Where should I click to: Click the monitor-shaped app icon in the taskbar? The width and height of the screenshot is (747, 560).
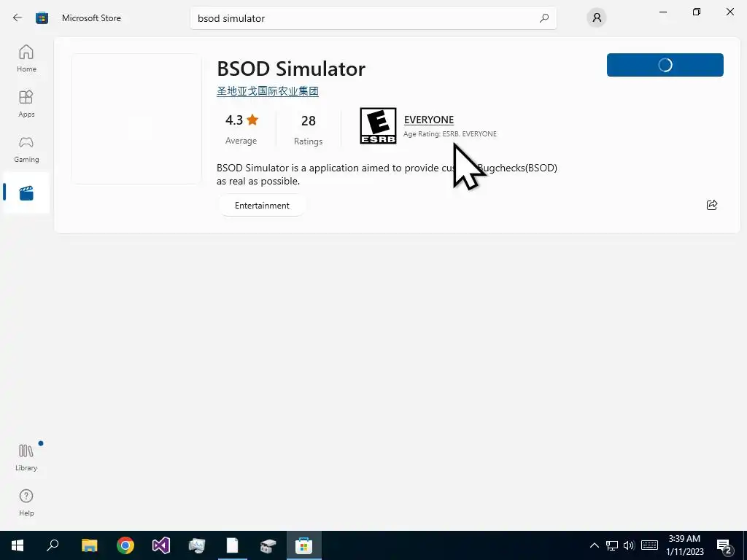(x=197, y=545)
